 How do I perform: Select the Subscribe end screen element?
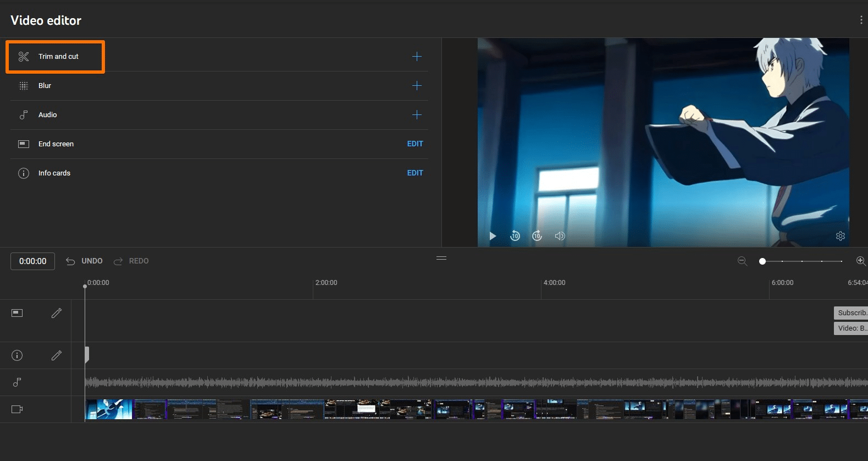point(851,313)
